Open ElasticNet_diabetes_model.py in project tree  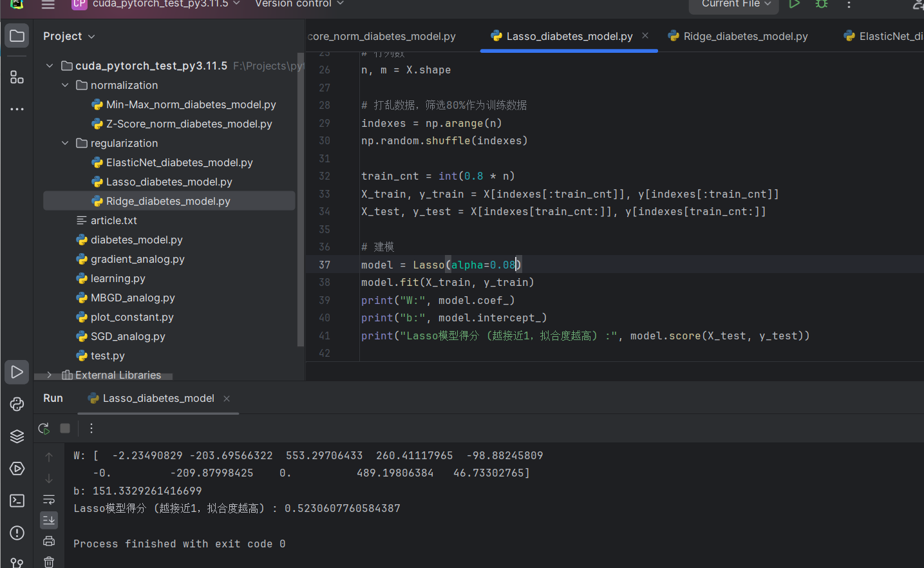[173, 162]
